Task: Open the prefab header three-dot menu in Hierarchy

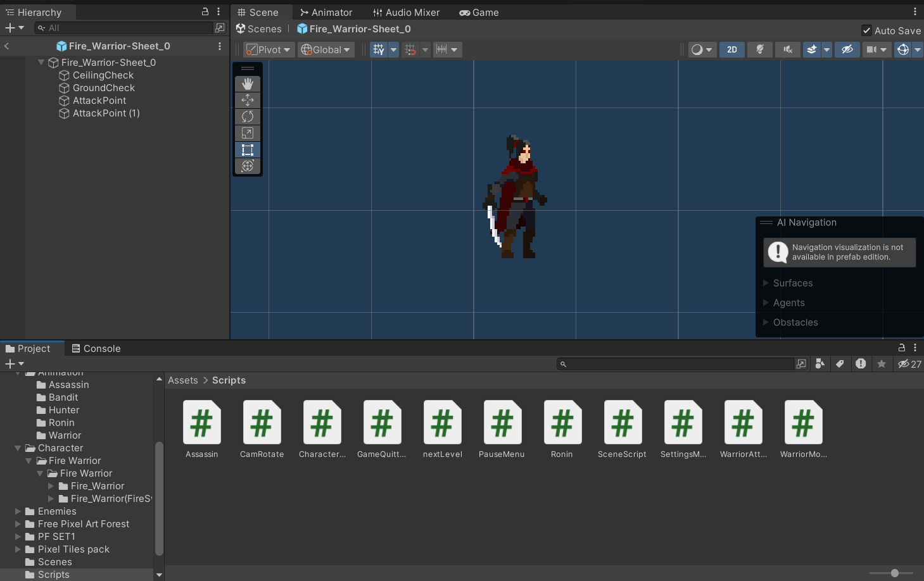Action: [220, 46]
